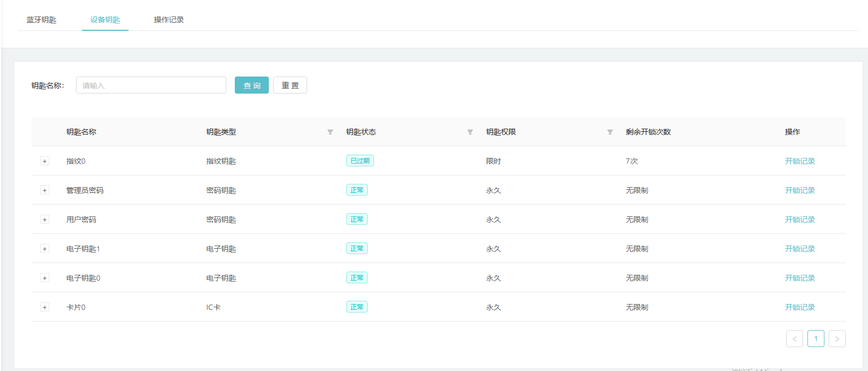Open filter icon for 钥匙权限 column
The width and height of the screenshot is (868, 371).
click(610, 132)
